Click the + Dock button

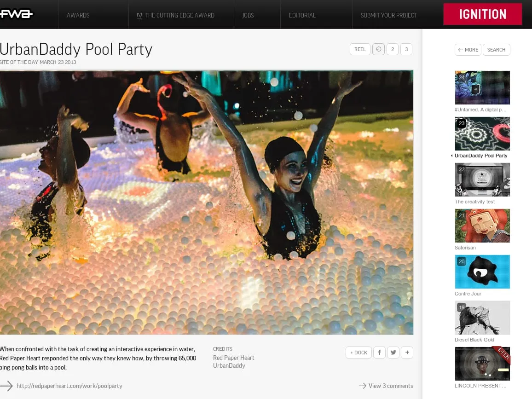(x=359, y=353)
